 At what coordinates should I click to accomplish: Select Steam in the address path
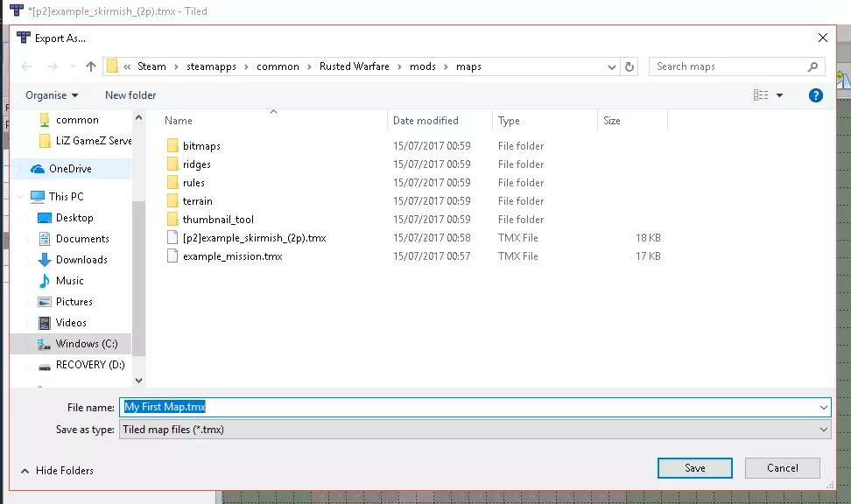click(151, 66)
